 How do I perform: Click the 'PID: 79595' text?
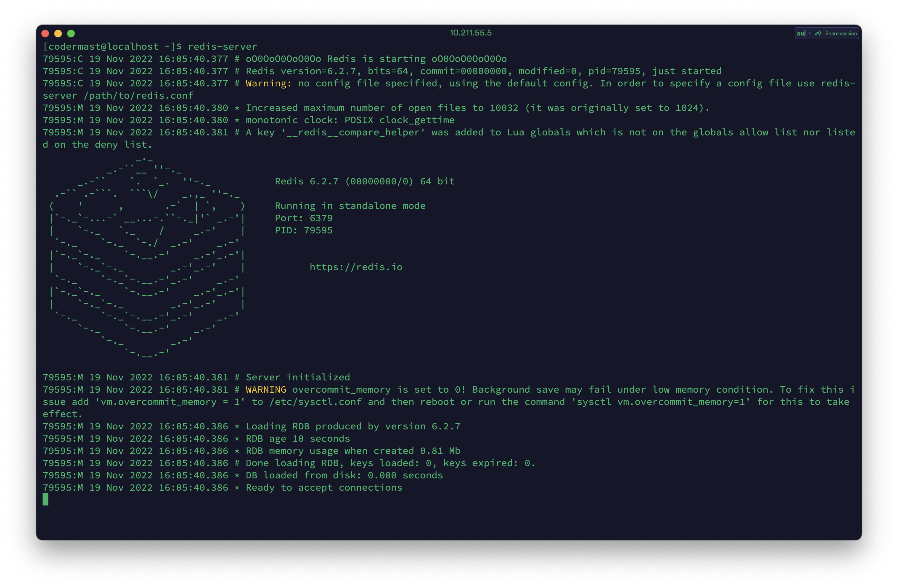(x=304, y=230)
